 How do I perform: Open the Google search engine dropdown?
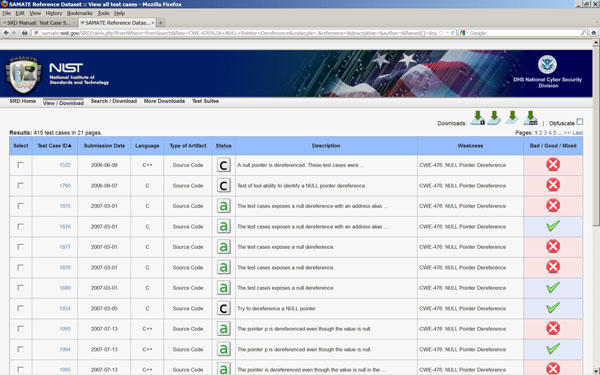(x=463, y=33)
